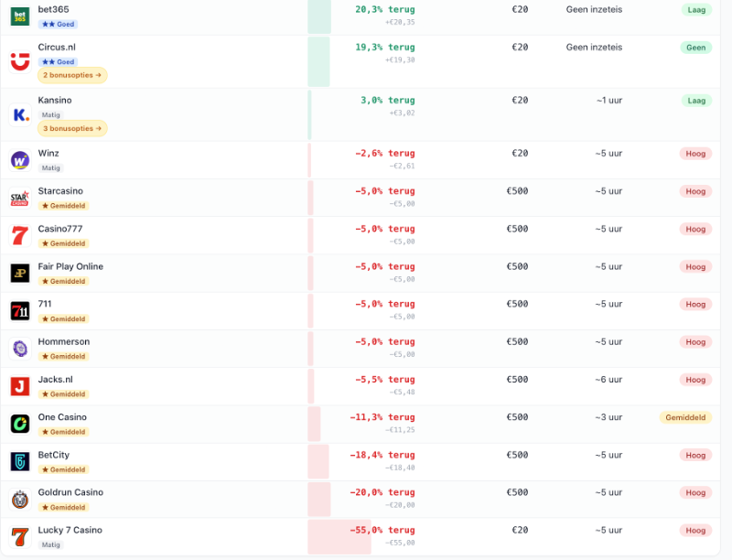Click the Casino777 name link
The image size is (732, 560).
[60, 229]
